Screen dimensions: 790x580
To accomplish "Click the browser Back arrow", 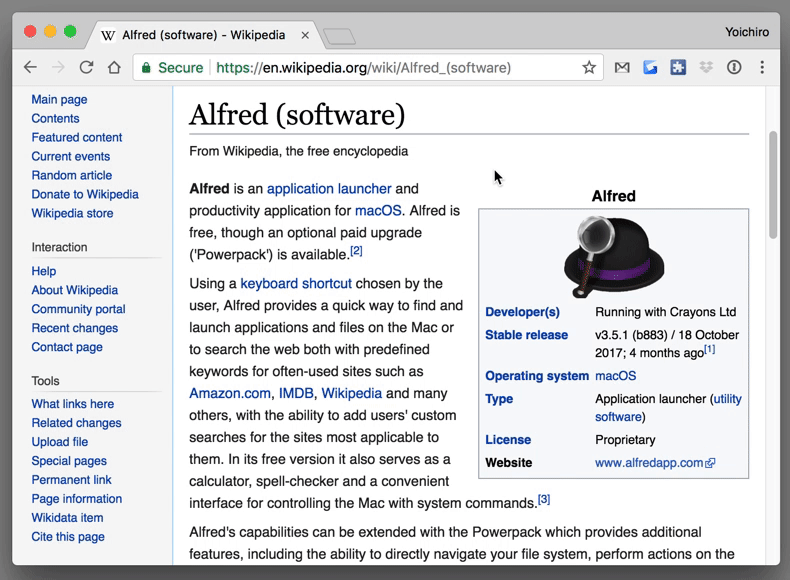I will coord(30,67).
